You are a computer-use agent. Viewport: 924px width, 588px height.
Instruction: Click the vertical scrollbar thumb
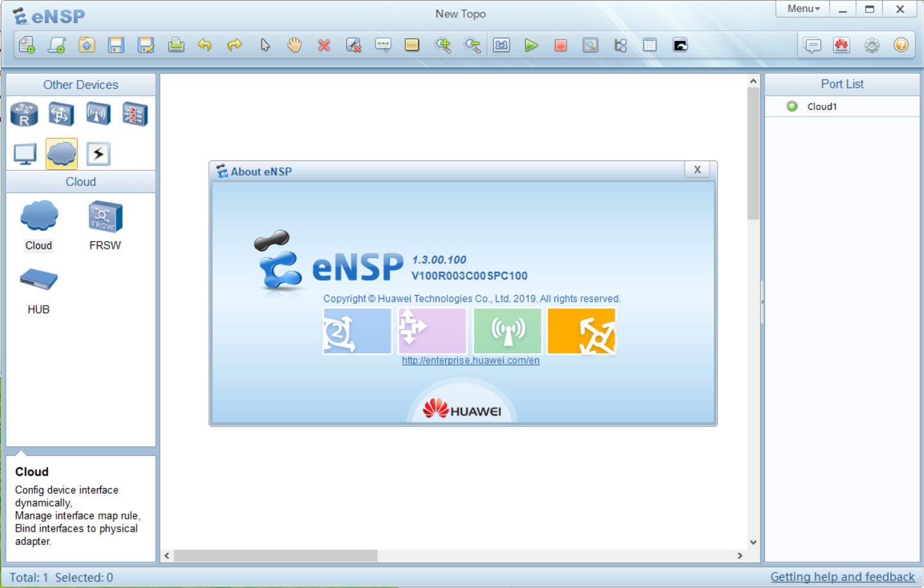(x=753, y=153)
